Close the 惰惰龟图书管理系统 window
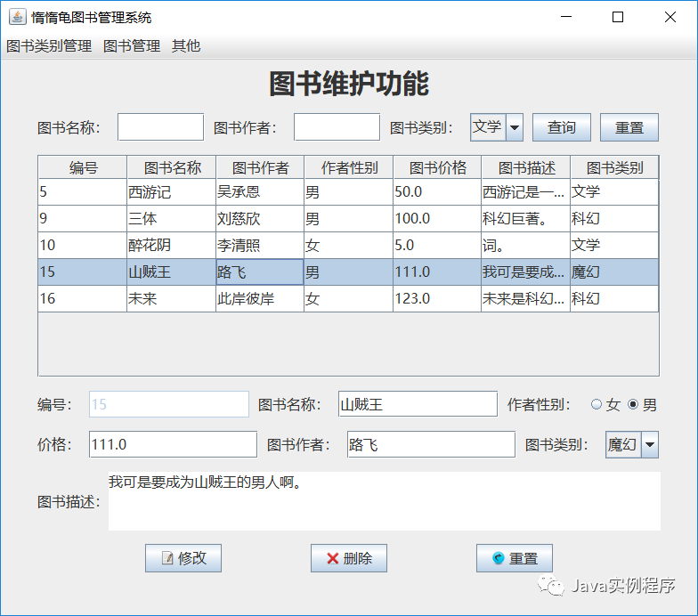 click(670, 17)
